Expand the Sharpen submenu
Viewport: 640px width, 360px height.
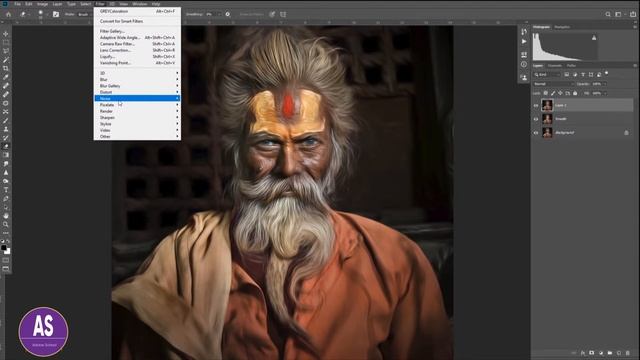point(138,118)
